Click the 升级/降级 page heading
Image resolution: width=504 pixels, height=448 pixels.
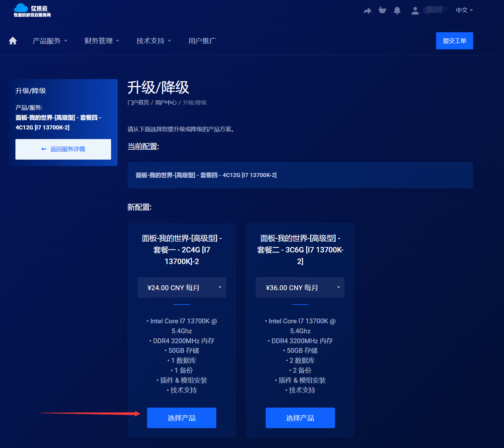point(158,87)
